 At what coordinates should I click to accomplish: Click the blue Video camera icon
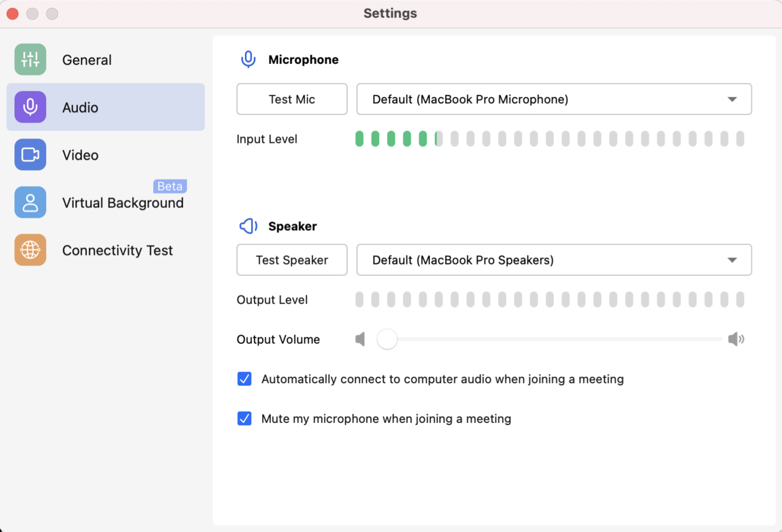pyautogui.click(x=30, y=155)
